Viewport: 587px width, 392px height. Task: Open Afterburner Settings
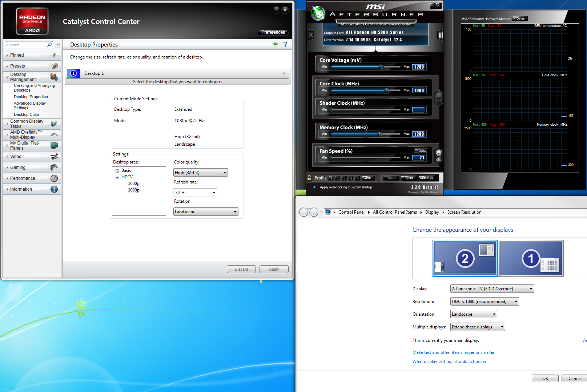coord(426,178)
